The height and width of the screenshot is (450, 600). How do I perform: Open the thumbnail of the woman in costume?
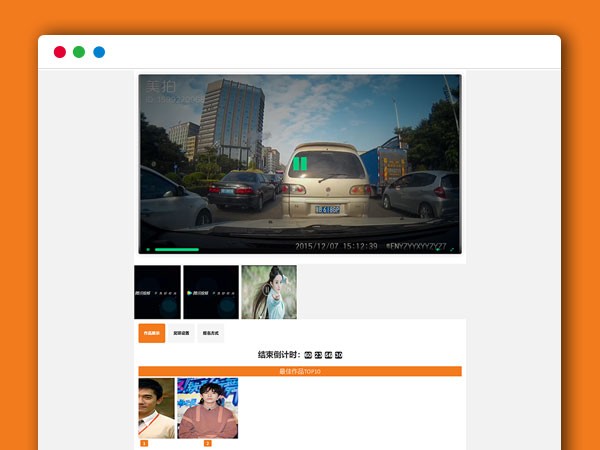click(x=268, y=292)
